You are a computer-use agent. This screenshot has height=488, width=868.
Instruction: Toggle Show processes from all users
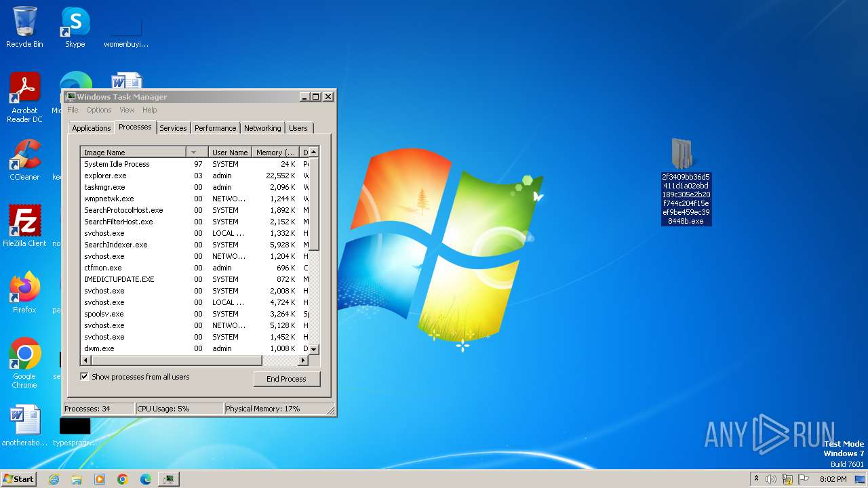(x=85, y=377)
